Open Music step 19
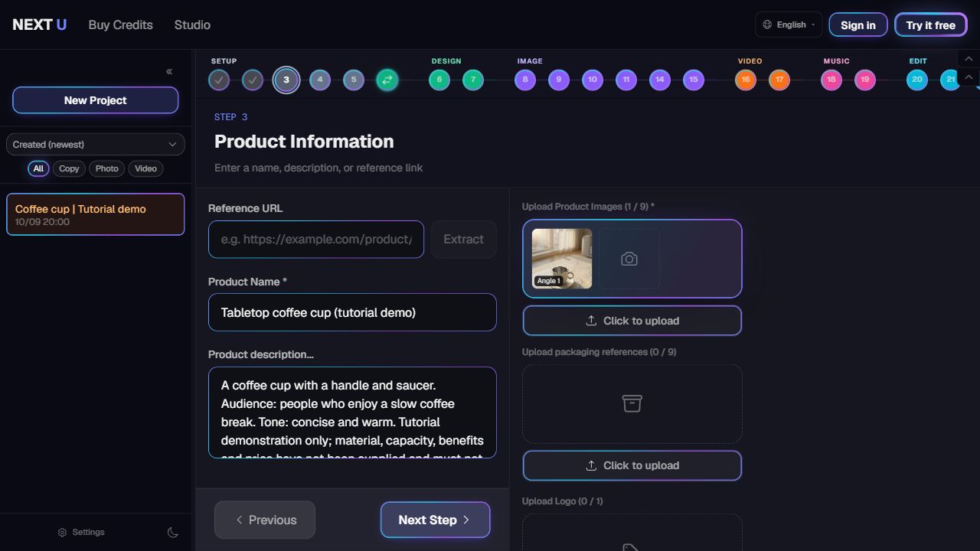Viewport: 980px width, 551px height. click(x=865, y=80)
